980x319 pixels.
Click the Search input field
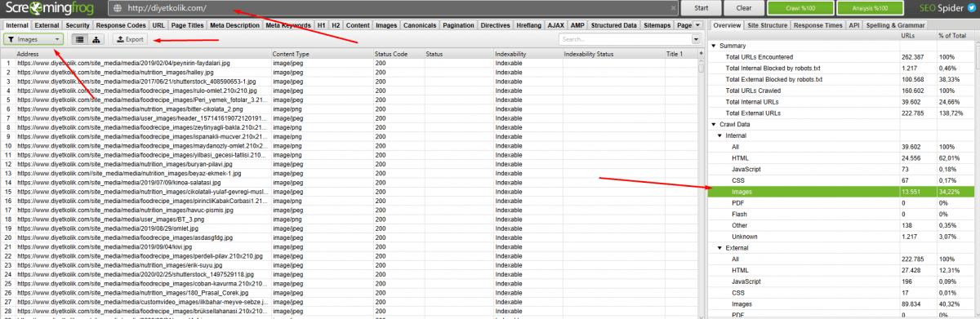[625, 38]
